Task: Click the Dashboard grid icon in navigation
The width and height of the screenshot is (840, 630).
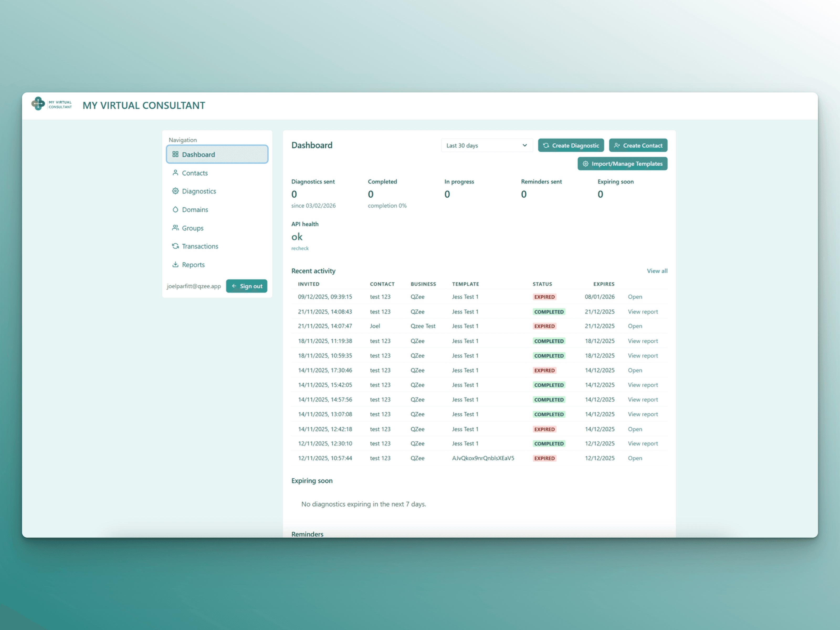Action: [175, 154]
